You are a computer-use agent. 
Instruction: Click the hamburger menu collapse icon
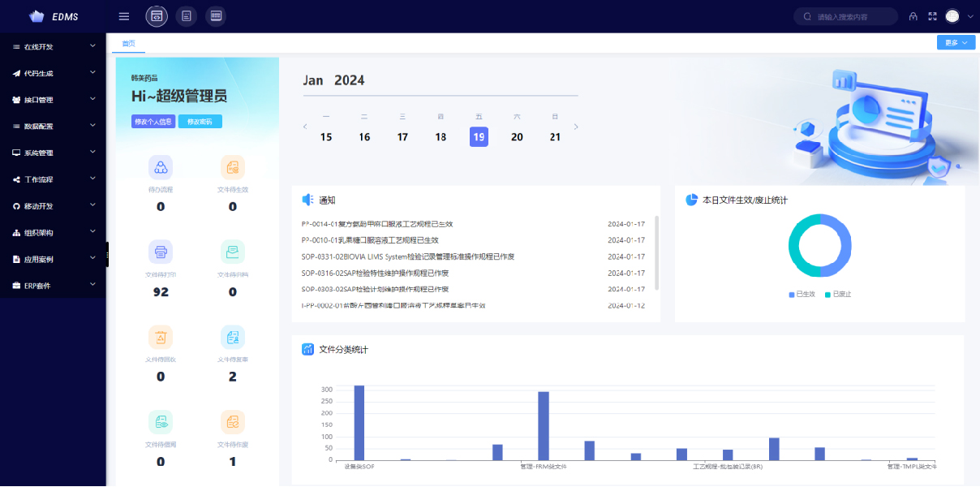pos(124,16)
